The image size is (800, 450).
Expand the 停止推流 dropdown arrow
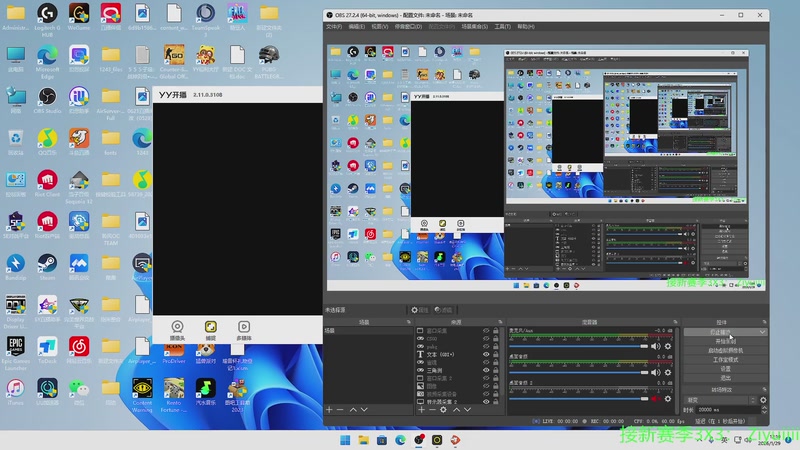click(x=762, y=331)
